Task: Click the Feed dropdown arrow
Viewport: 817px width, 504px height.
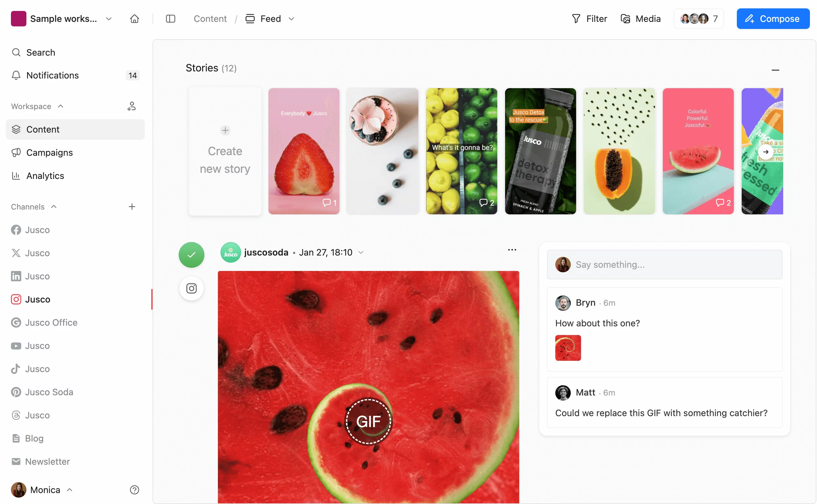Action: click(292, 19)
